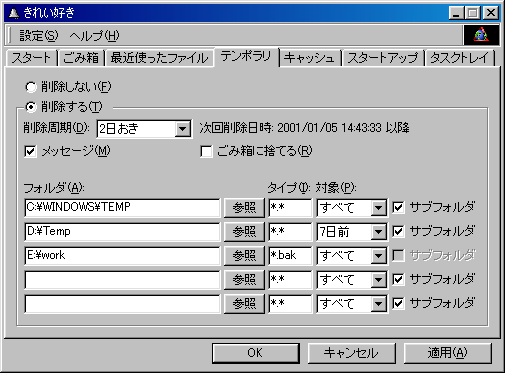Open the 設定(S) menu
The width and height of the screenshot is (505, 373).
(x=38, y=35)
